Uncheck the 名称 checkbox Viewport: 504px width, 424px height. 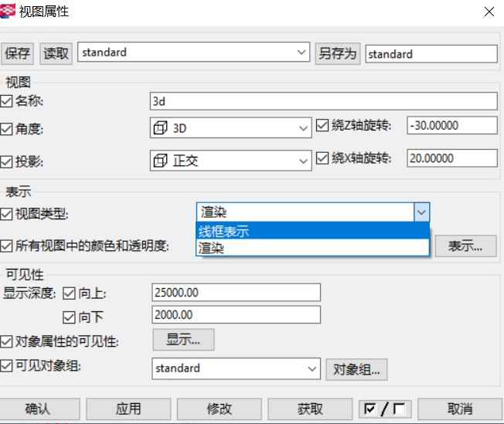pyautogui.click(x=7, y=101)
